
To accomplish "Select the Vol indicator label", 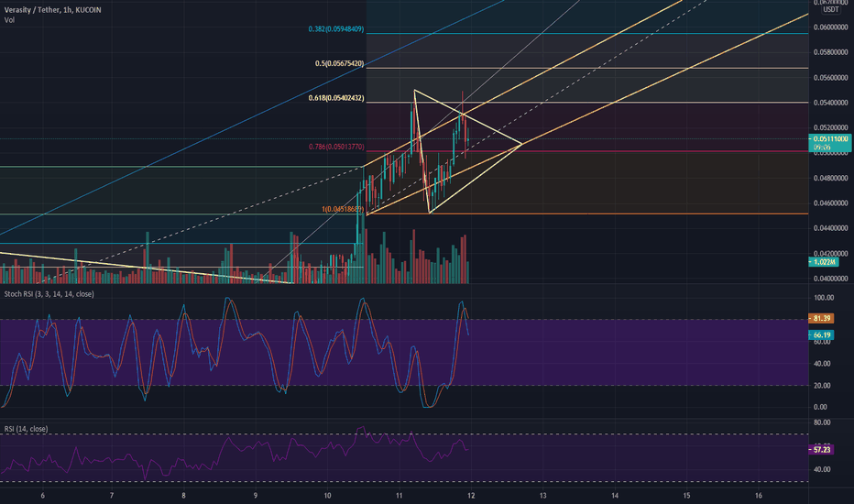I will pos(9,20).
